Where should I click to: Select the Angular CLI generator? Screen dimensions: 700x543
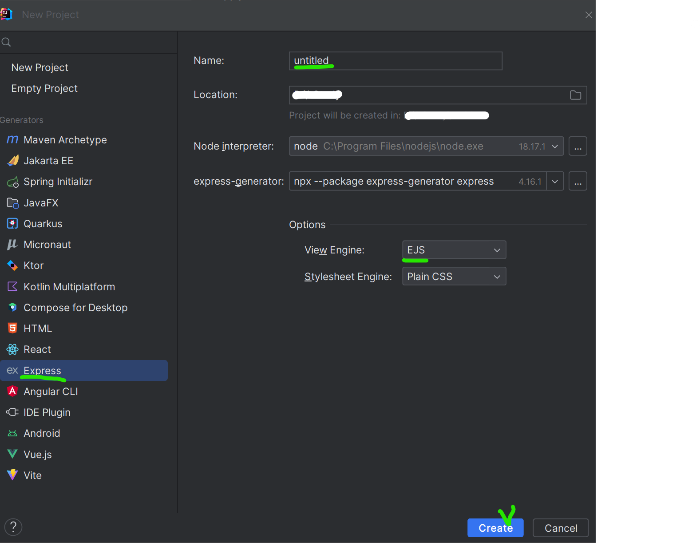[x=50, y=392]
